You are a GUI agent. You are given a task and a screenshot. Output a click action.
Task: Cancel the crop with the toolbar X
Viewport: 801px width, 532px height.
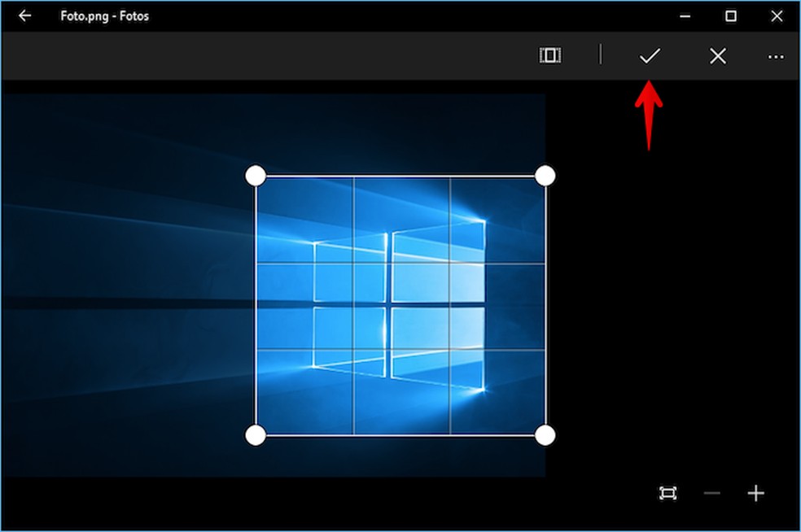[718, 55]
